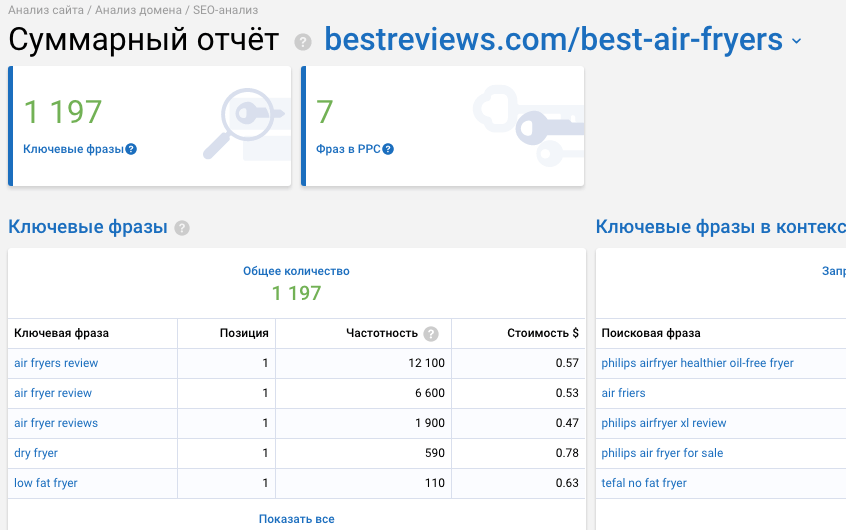Screen dimensions: 846x530
Task: Click help icon next to Суммарный отчёт
Action: 303,42
